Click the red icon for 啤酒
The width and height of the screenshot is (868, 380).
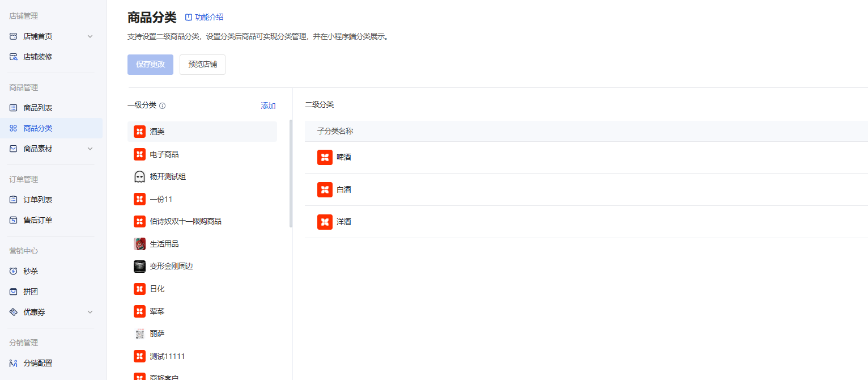(325, 157)
